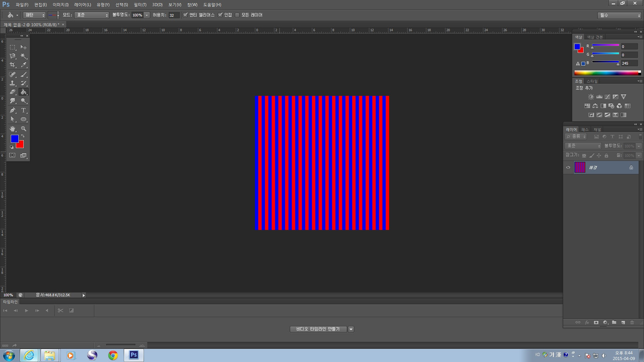Screen dimensions: 644x362
Task: Select the Healing Brush tool
Action: coord(13,74)
